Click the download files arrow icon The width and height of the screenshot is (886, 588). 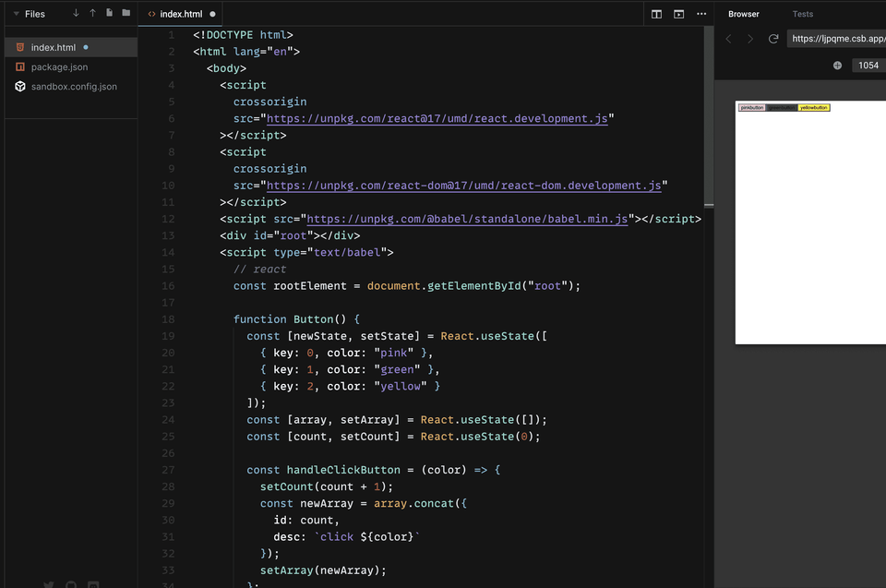(76, 13)
